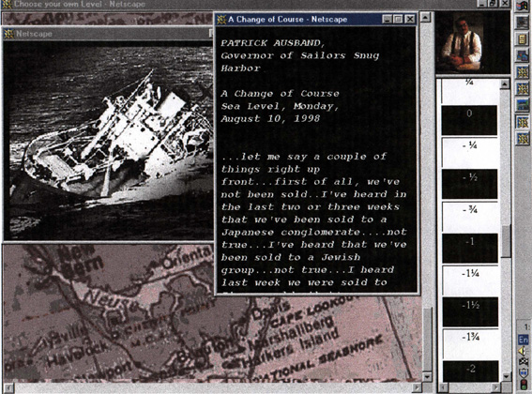Image resolution: width=532 pixels, height=394 pixels.
Task: Open the Netscape taskbar button just below the landscape picture button
Action: [523, 122]
